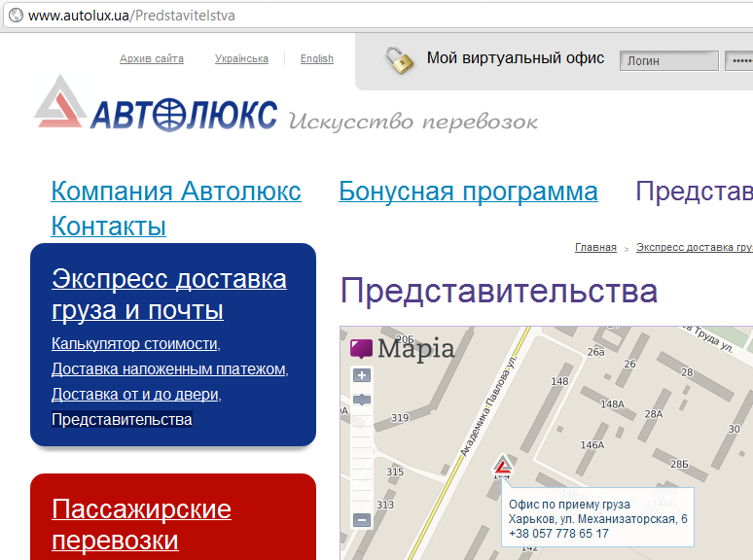Viewport: 753px width, 560px height.
Task: Switch language to English
Action: 317,58
